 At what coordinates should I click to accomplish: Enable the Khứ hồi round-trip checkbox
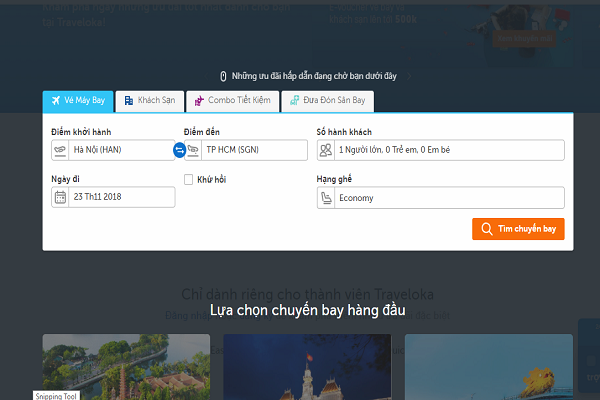tap(188, 180)
